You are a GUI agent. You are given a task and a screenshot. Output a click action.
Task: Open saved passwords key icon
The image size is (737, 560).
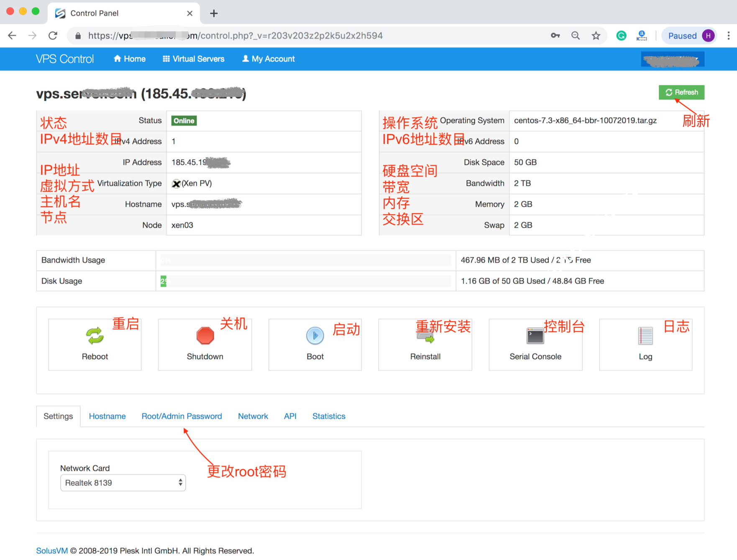coord(555,36)
